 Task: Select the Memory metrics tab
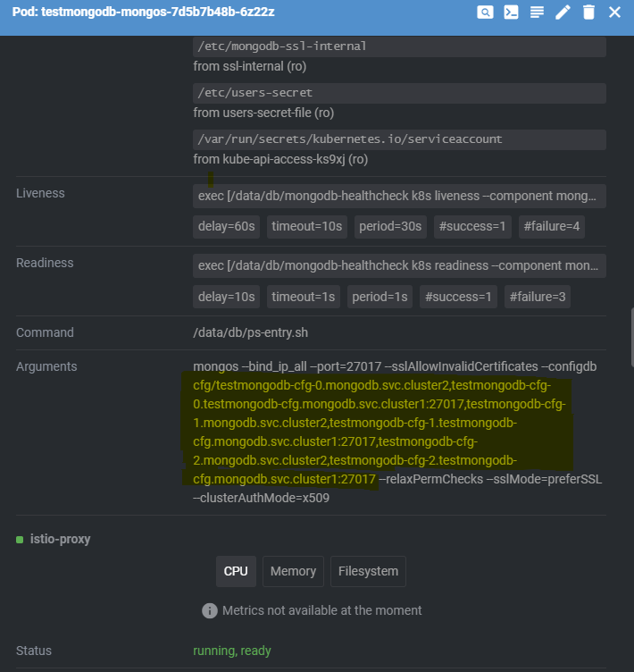[x=293, y=571]
